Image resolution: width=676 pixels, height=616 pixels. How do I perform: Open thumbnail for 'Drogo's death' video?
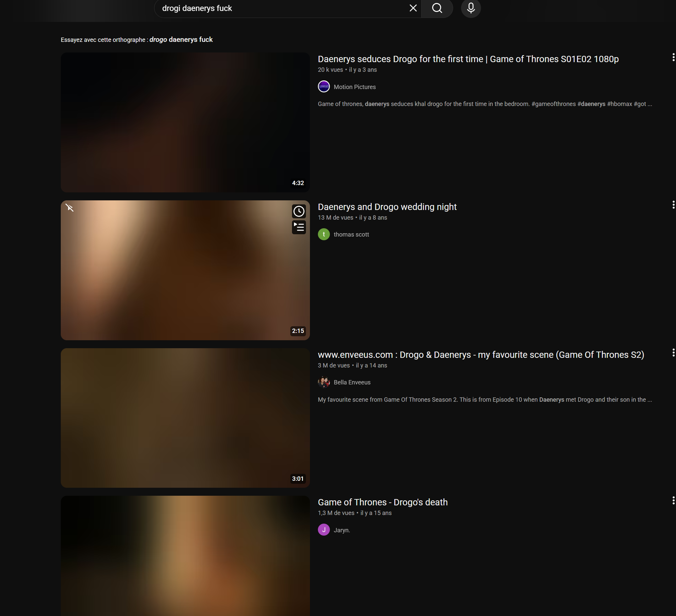tap(185, 556)
